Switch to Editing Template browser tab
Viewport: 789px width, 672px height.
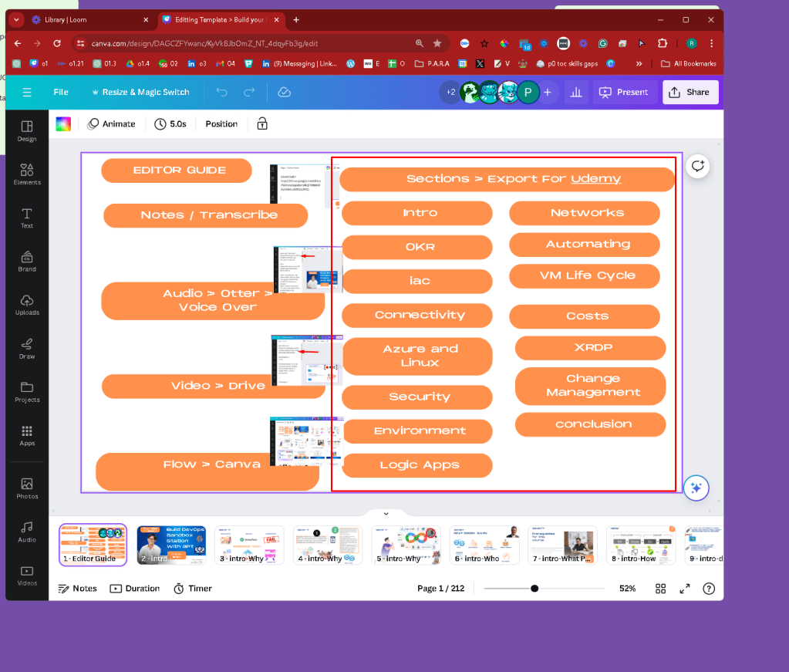[x=221, y=19]
